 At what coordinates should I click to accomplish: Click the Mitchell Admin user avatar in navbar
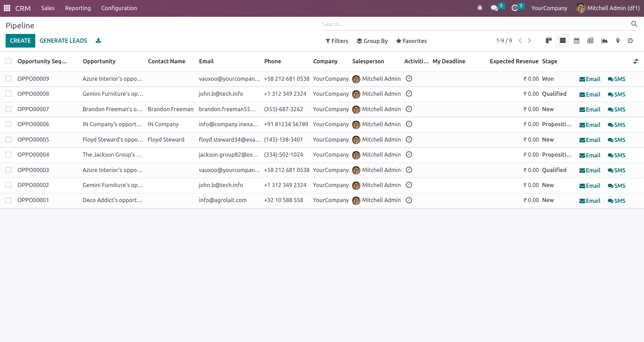pyautogui.click(x=580, y=8)
